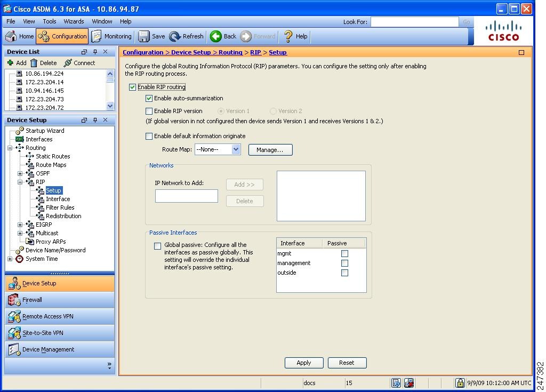
Task: Expand the EIGRP tree node
Action: click(19, 225)
